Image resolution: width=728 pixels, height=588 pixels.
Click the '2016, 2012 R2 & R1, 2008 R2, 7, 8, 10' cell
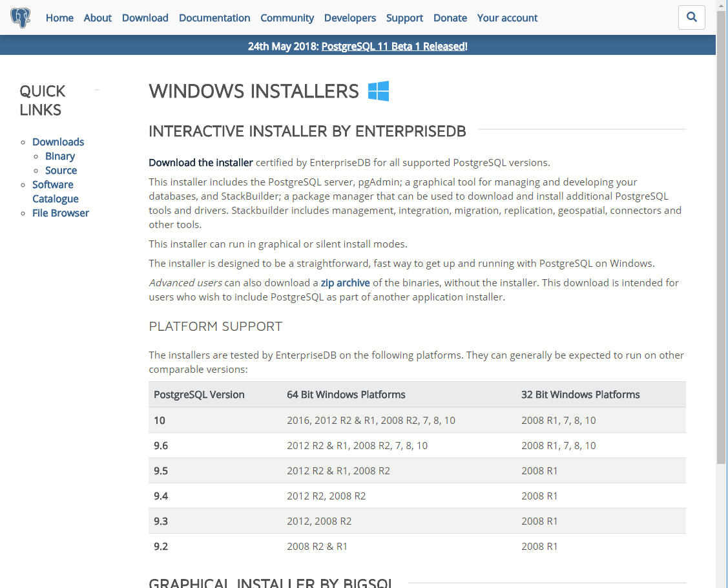coord(399,421)
